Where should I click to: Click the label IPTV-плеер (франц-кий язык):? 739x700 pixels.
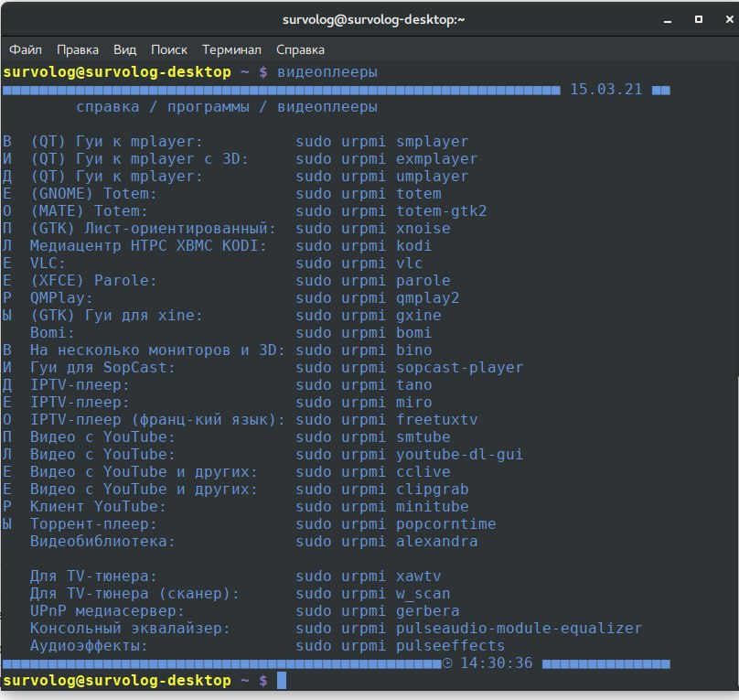click(158, 419)
